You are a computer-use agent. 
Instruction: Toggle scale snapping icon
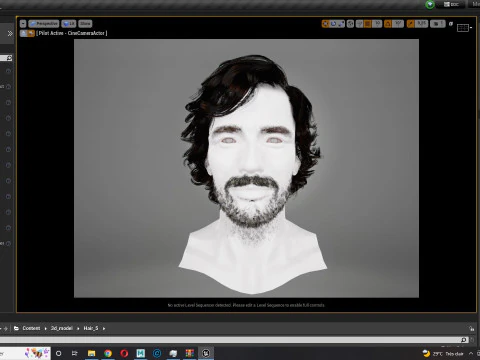411,24
